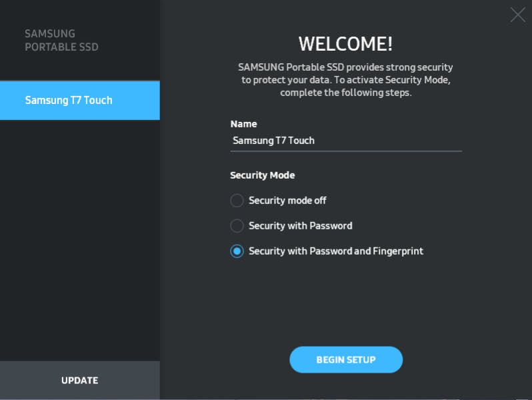The height and width of the screenshot is (400, 532).
Task: Select Samsung T7 Touch in the sidebar
Action: point(79,101)
